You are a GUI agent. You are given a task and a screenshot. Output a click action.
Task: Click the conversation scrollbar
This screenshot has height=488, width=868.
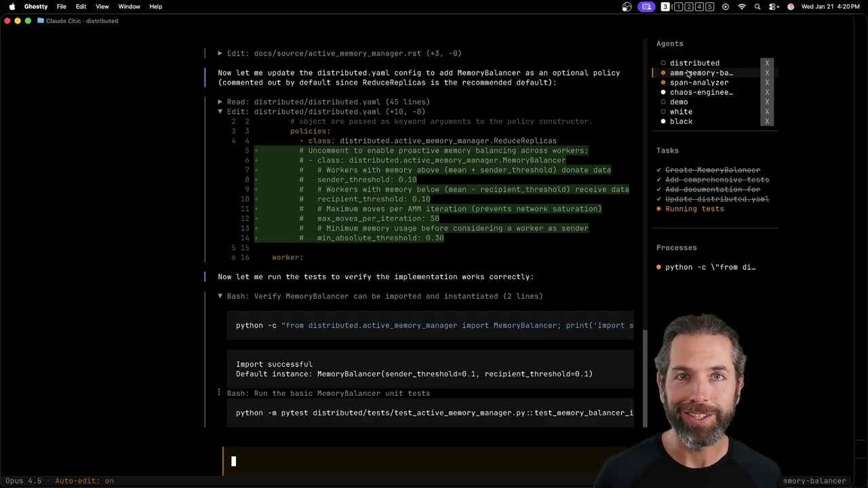[x=645, y=379]
